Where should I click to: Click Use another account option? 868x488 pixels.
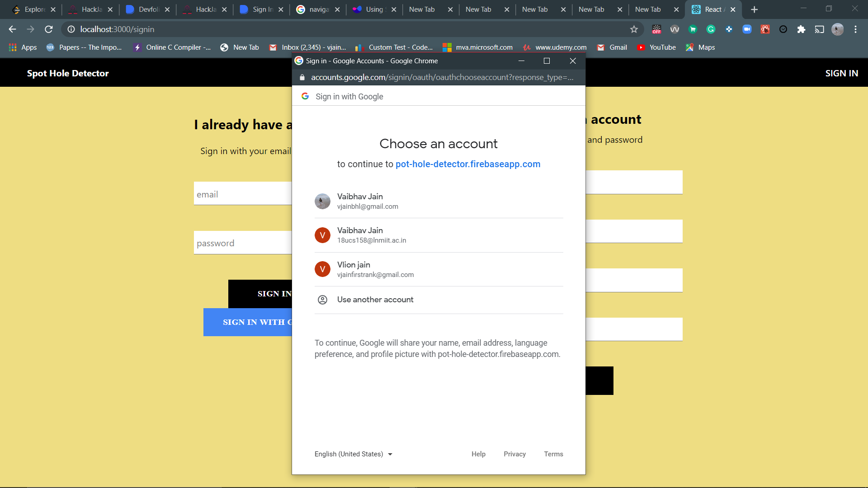375,300
